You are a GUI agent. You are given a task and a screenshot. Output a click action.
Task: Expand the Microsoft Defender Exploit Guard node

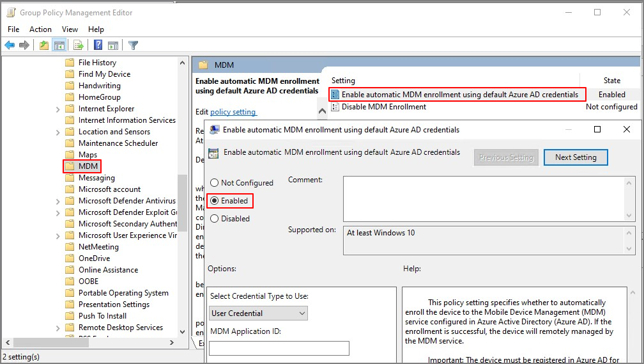[58, 212]
